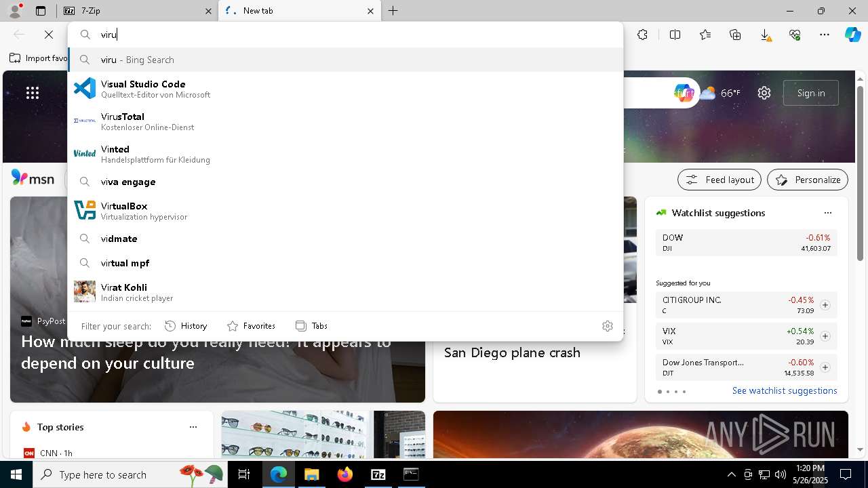Select the 'viru - Bing Search' suggestion
This screenshot has width=868, height=488.
(345, 60)
